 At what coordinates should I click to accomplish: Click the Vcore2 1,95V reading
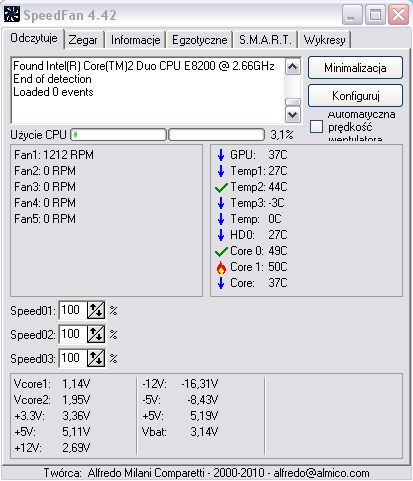[x=52, y=400]
